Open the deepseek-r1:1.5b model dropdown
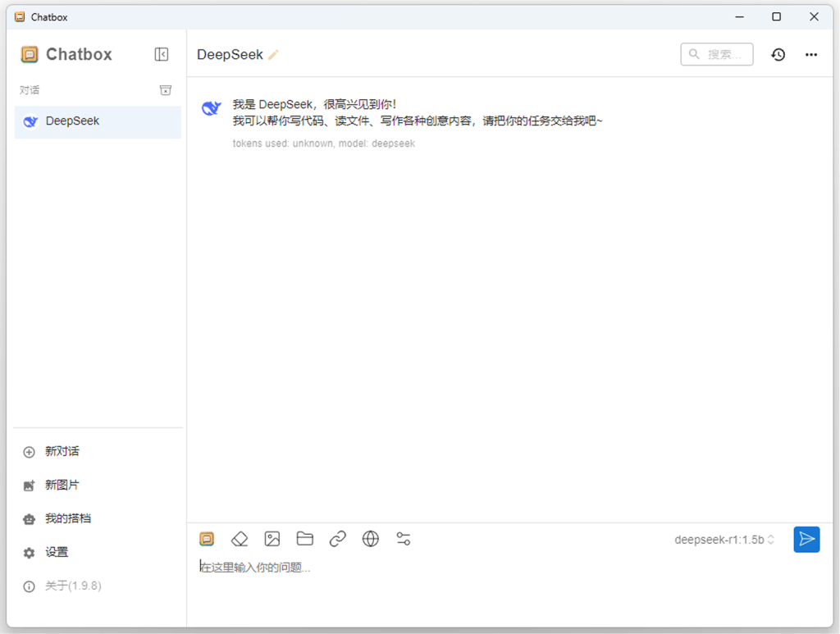 pos(724,539)
